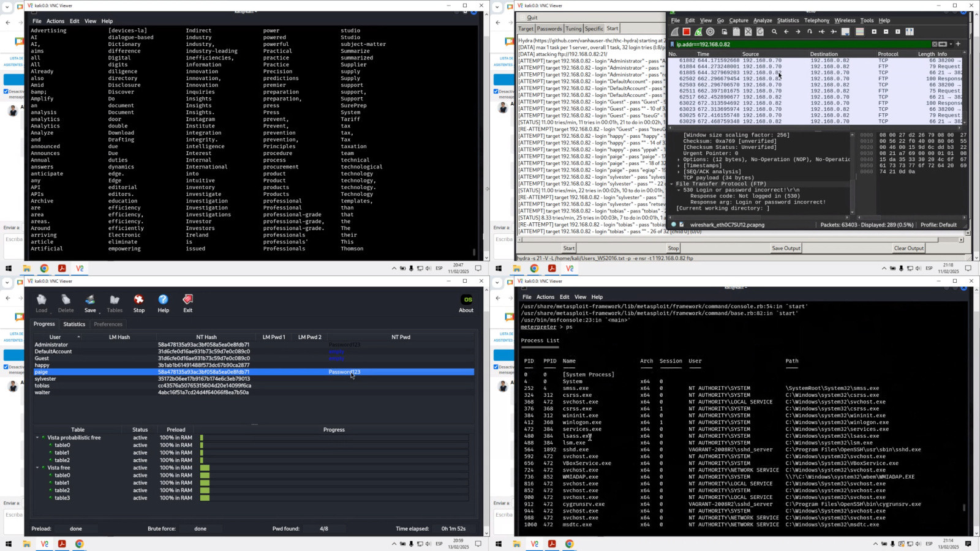Expand the Options (12 bytes) tree node

[x=679, y=159]
